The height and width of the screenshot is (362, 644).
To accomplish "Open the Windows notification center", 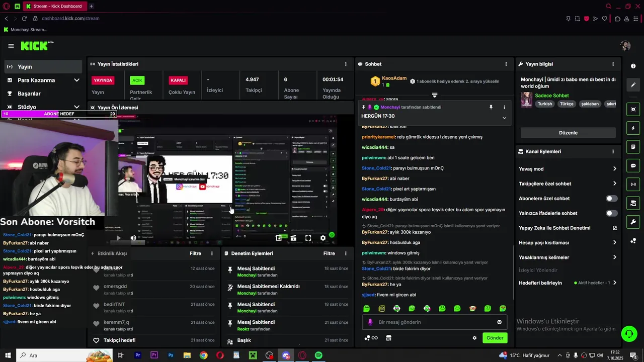I will (633, 355).
